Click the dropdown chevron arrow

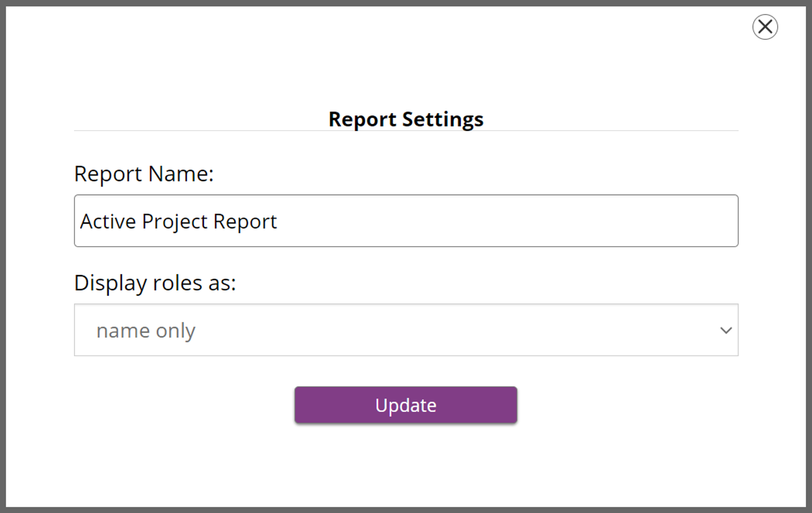tap(726, 330)
